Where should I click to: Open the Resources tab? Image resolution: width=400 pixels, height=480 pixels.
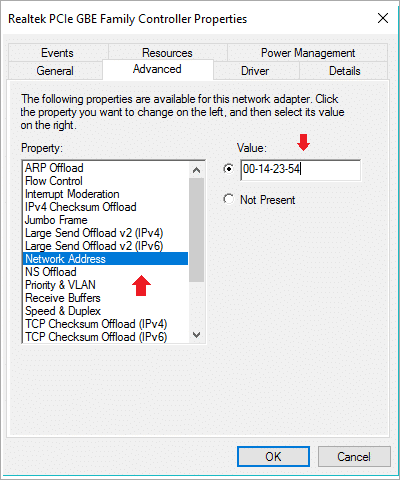pyautogui.click(x=167, y=53)
